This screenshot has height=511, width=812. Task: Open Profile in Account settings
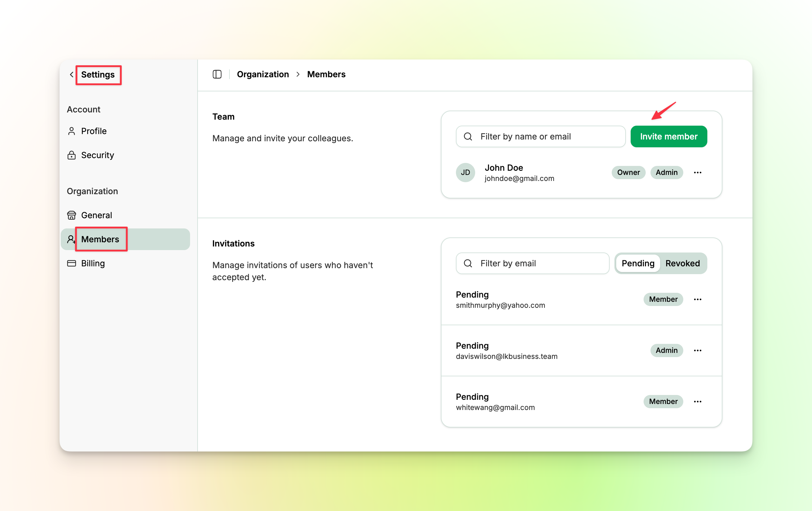tap(94, 131)
